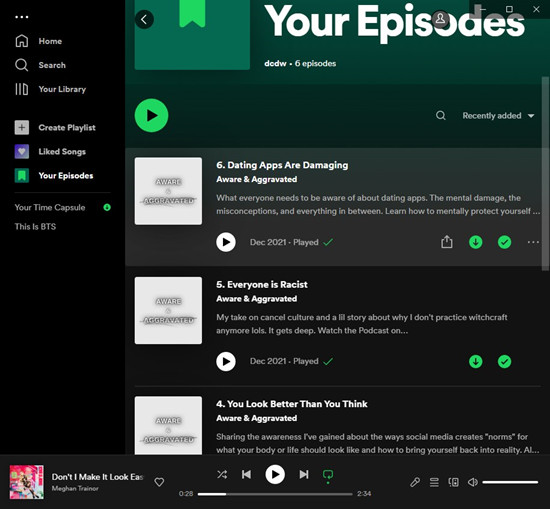The height and width of the screenshot is (509, 550).
Task: Click the downloaded indicator beside Your Time Capsule
Action: click(107, 207)
